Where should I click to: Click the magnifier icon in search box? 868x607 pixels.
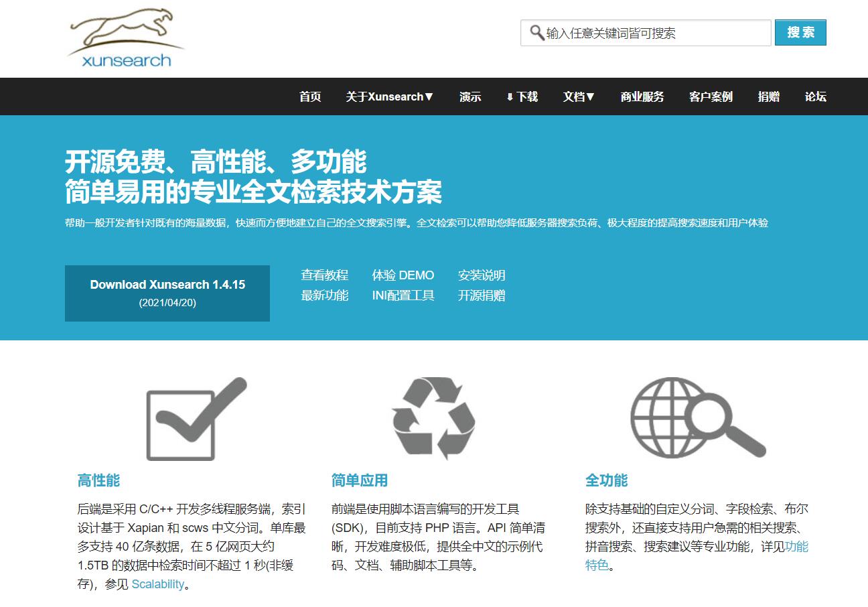tap(536, 33)
